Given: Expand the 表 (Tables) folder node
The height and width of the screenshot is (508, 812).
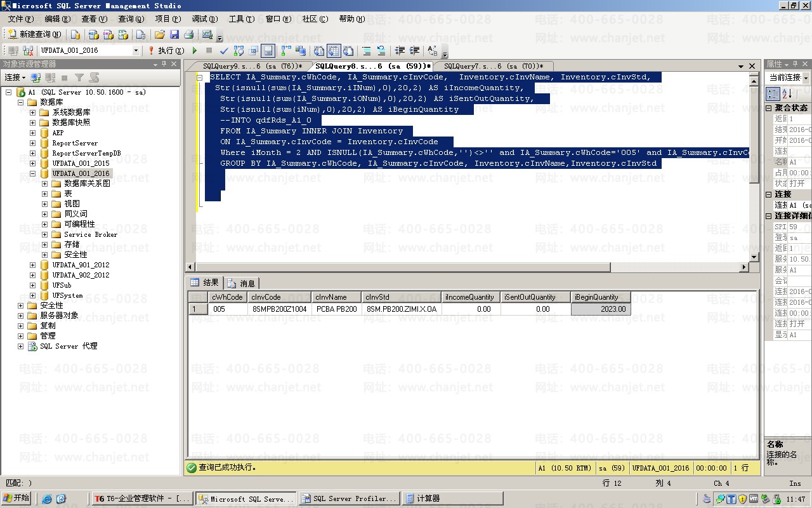Looking at the screenshot, I should pyautogui.click(x=45, y=194).
